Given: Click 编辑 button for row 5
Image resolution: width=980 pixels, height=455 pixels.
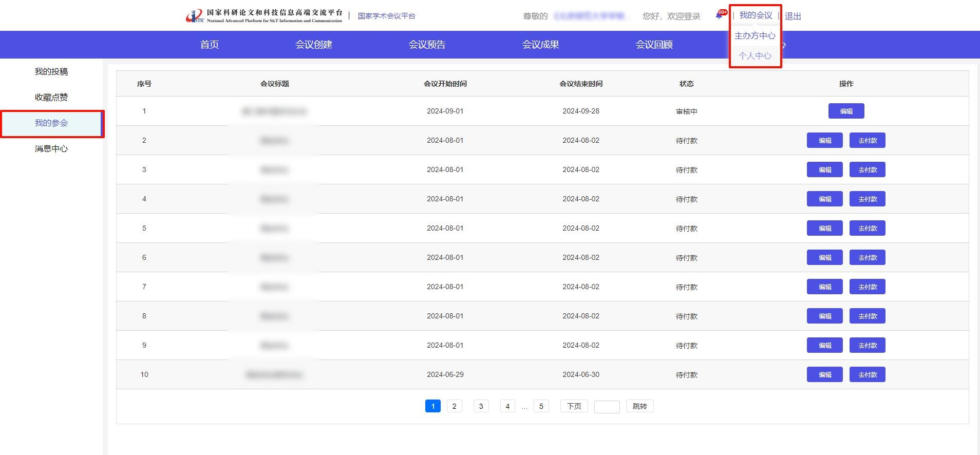Looking at the screenshot, I should point(825,228).
